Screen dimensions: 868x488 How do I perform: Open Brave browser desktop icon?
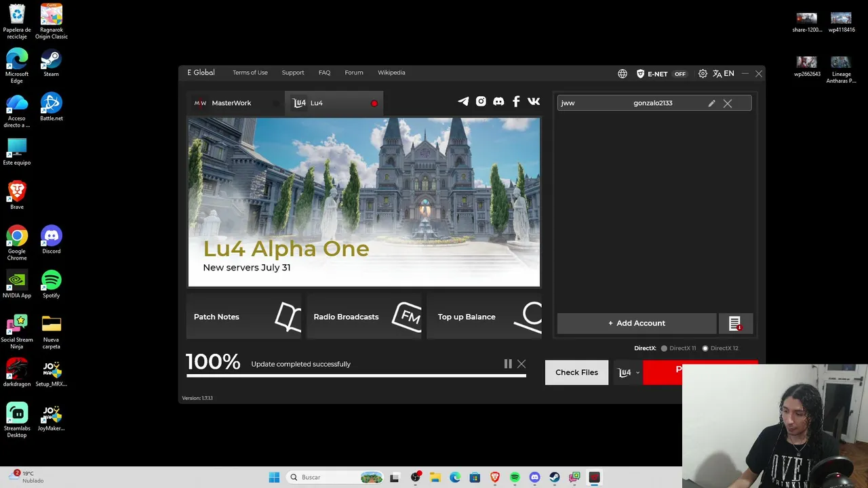17,195
